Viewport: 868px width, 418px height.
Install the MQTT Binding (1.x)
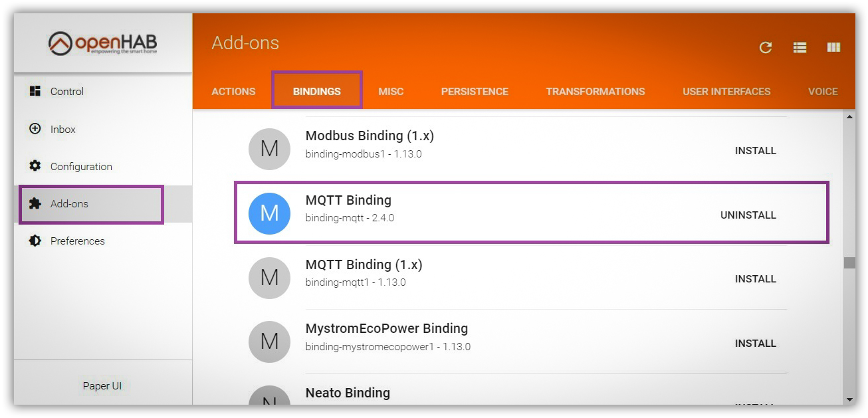756,279
